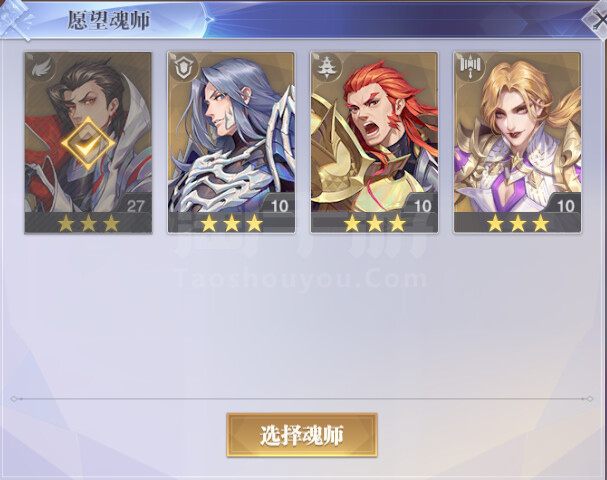
Task: Click three-star rating under silver-haired card
Action: click(x=231, y=223)
